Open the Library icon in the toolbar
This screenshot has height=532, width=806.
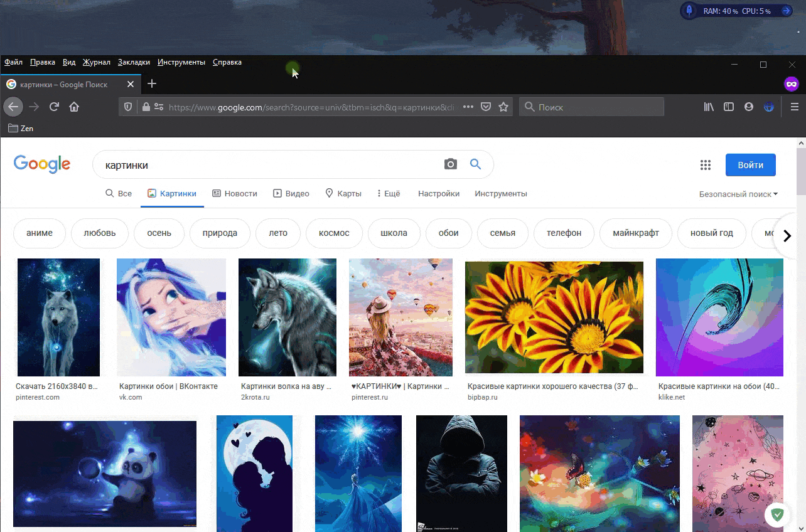709,107
